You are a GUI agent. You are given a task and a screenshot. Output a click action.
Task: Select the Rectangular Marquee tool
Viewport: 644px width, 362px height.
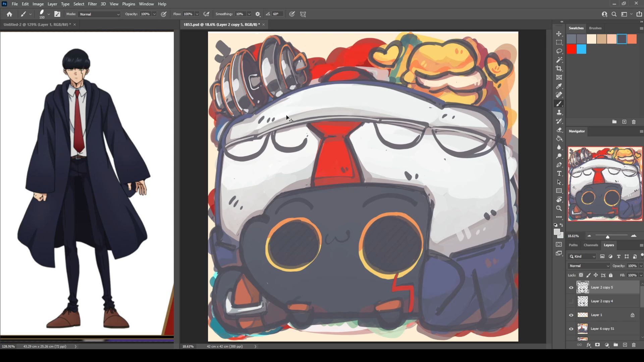[559, 43]
